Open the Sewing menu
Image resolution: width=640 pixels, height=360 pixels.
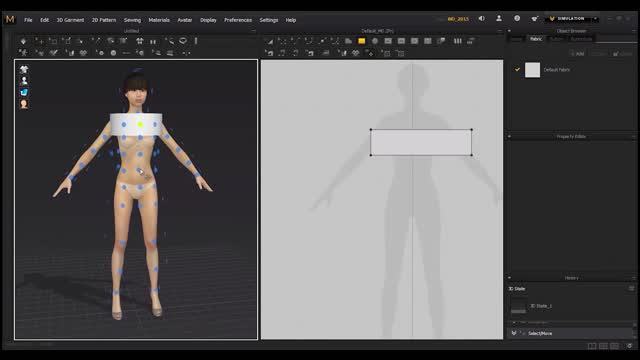click(x=132, y=20)
